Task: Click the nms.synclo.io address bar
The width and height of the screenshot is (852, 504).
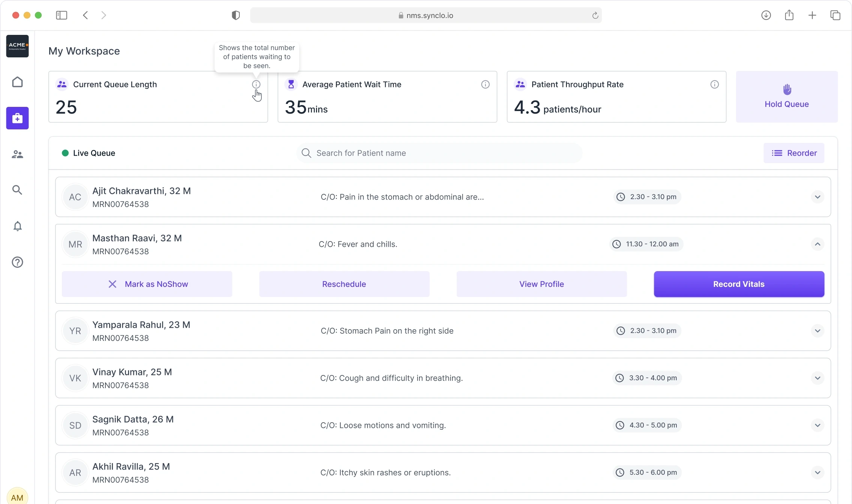Action: [426, 15]
